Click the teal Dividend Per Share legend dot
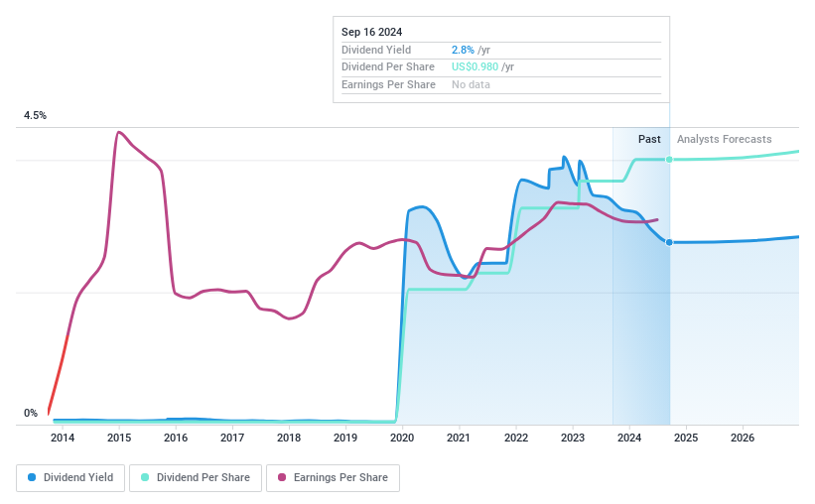Image resolution: width=815 pixels, height=504 pixels. click(145, 477)
